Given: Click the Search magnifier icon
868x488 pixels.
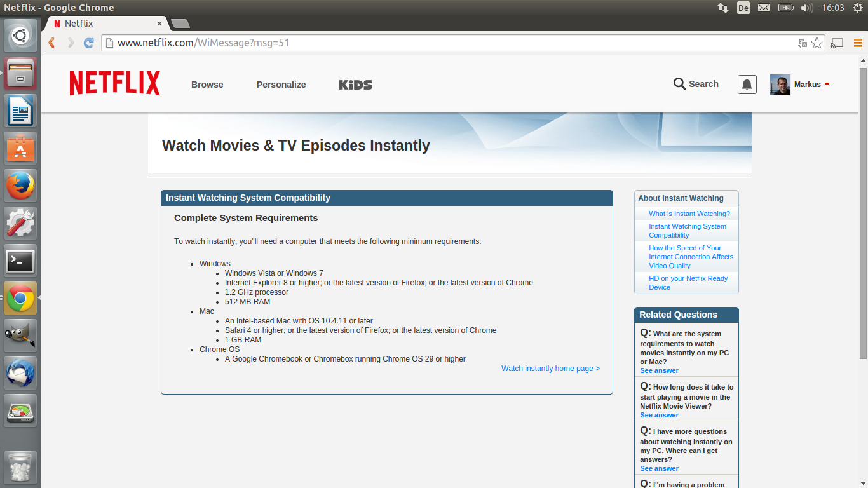Looking at the screenshot, I should pos(679,84).
